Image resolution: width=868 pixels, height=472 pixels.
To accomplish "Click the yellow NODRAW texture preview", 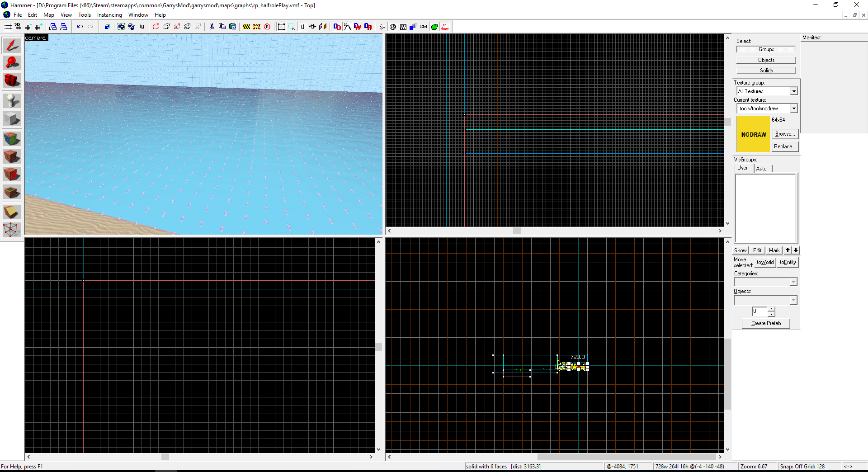I will [x=753, y=134].
